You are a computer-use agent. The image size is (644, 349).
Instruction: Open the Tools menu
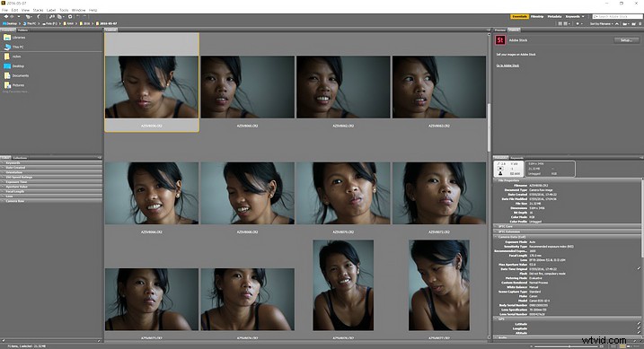tap(64, 10)
